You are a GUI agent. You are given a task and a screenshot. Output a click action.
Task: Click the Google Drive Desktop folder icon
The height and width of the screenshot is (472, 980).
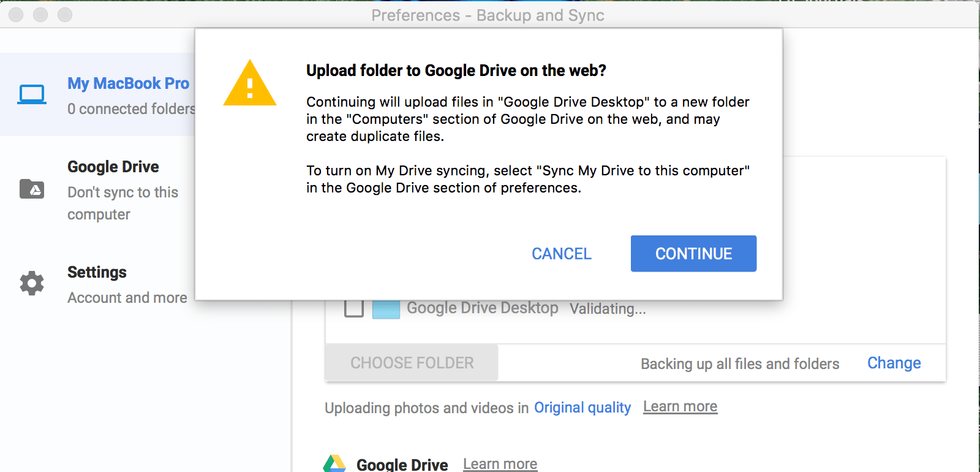tap(386, 308)
